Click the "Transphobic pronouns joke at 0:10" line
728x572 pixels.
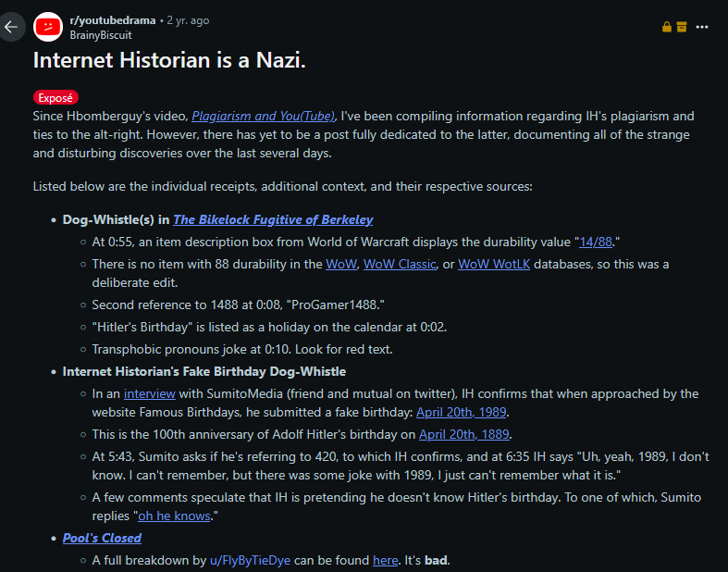tap(242, 350)
